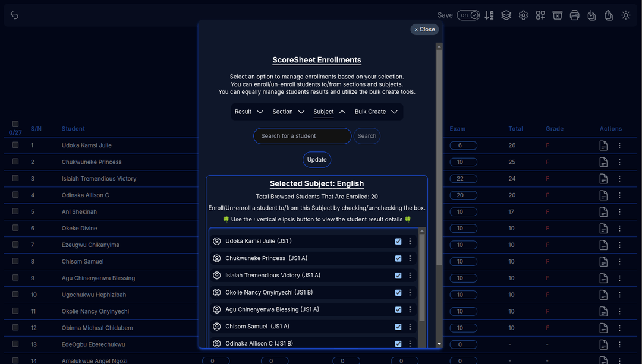
Task: Open the Result dropdown
Action: click(x=249, y=112)
